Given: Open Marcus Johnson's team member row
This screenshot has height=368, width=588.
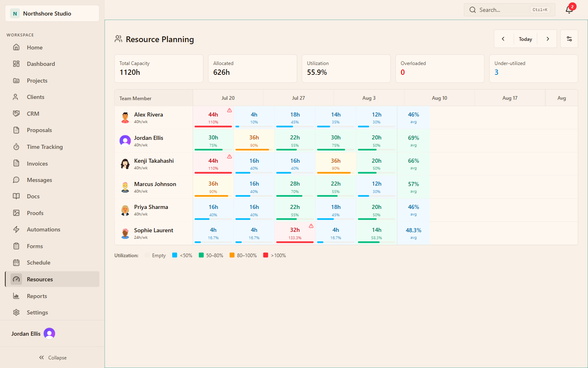Looking at the screenshot, I should (154, 187).
